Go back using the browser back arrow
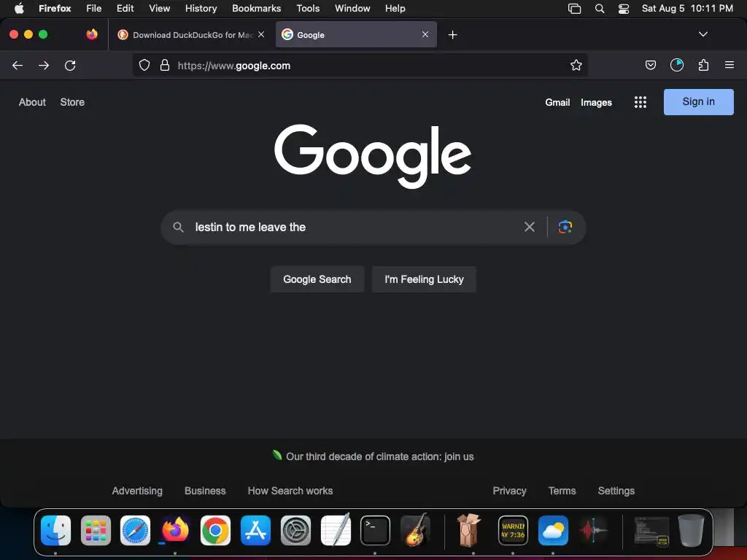747x560 pixels. (x=18, y=65)
